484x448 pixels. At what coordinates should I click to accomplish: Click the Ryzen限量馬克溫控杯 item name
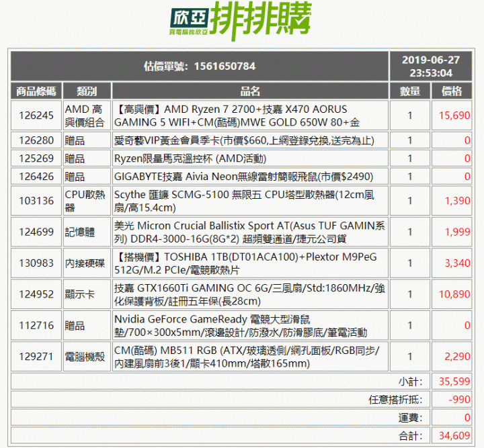pos(190,159)
